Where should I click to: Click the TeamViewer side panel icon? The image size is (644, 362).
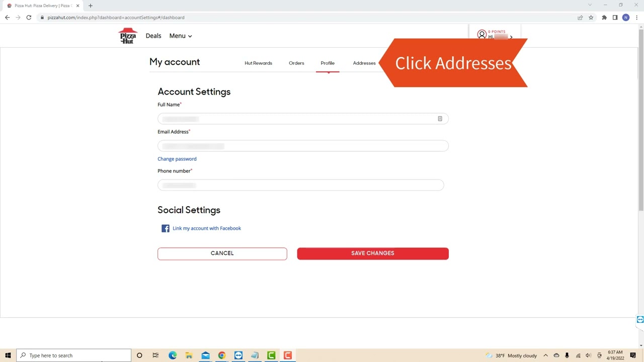click(640, 319)
